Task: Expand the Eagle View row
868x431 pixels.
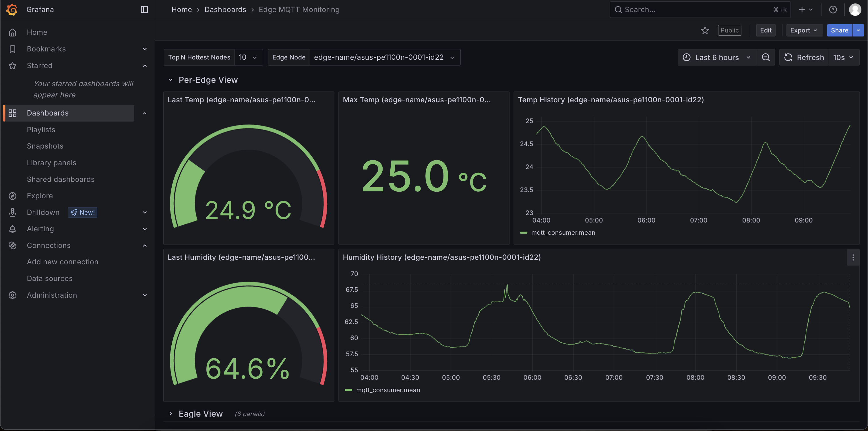Action: 170,413
